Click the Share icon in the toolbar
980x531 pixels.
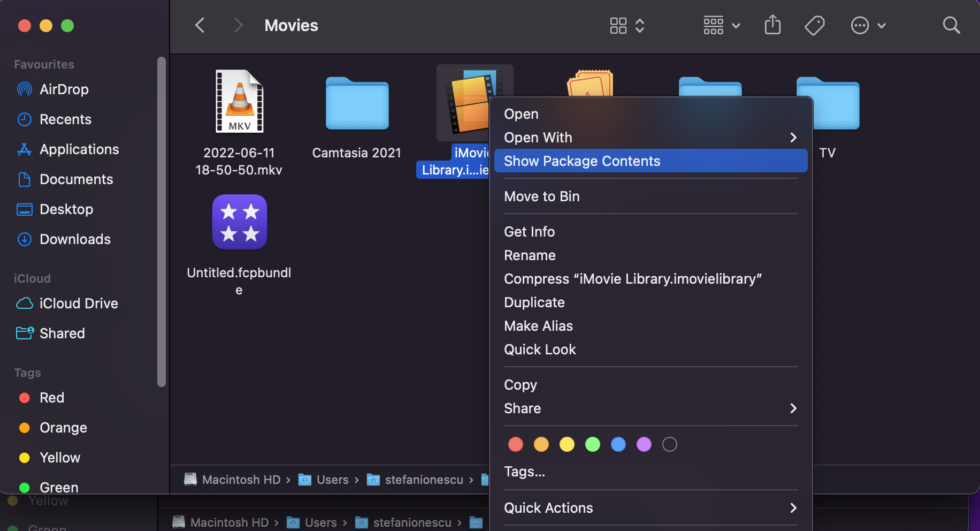[772, 25]
